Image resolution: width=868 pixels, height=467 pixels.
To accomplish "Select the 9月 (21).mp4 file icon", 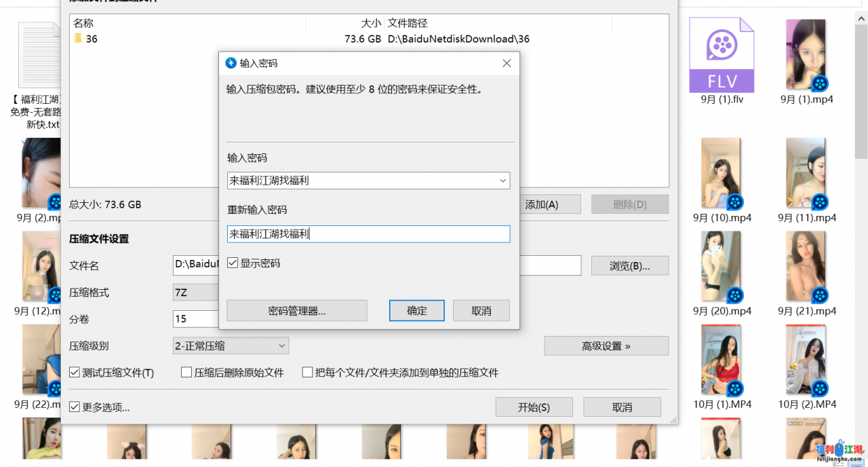I will [x=806, y=267].
